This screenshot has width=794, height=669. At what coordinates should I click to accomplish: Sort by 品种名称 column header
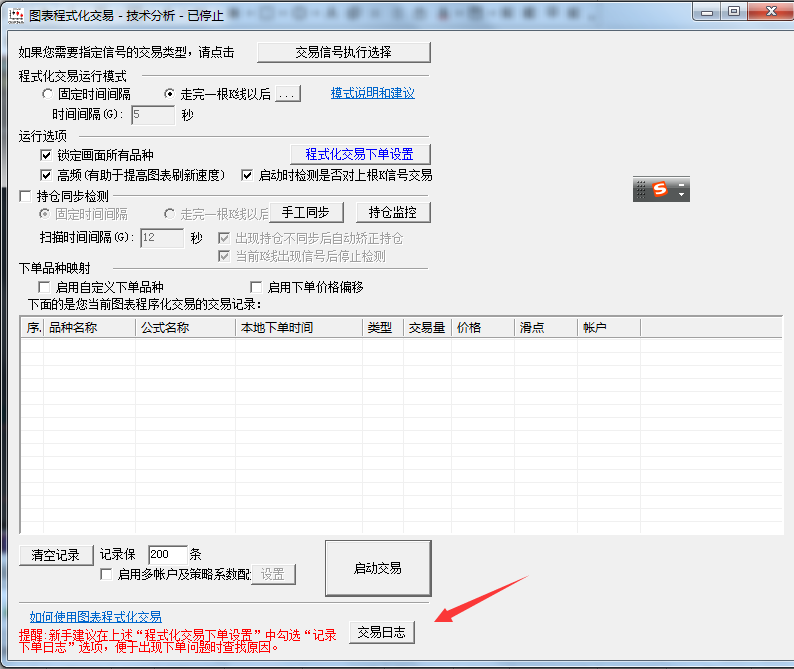[x=90, y=328]
